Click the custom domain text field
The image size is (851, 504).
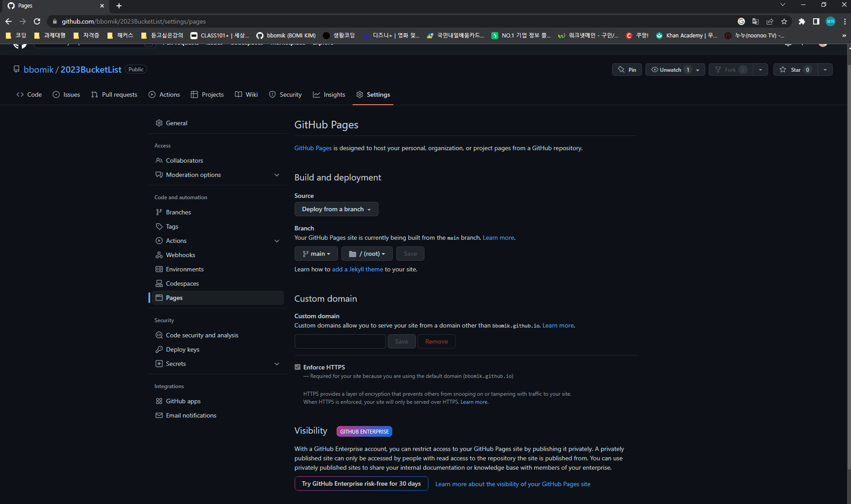click(340, 341)
